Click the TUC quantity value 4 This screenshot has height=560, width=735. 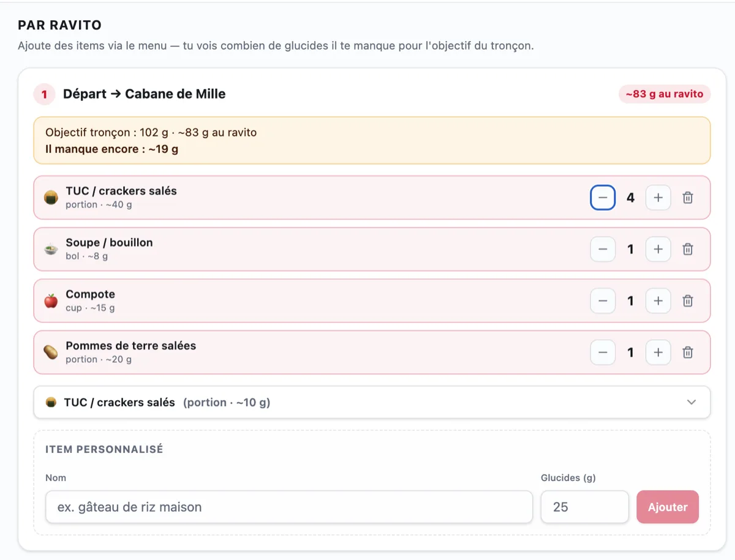[630, 198]
